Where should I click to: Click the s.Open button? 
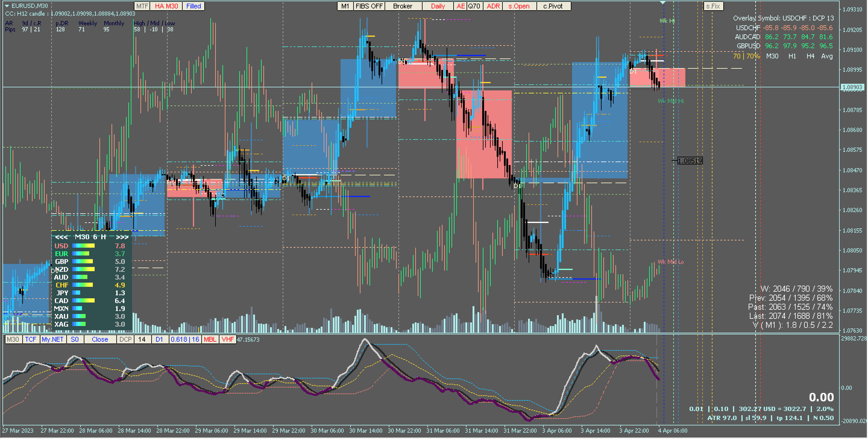pyautogui.click(x=519, y=6)
